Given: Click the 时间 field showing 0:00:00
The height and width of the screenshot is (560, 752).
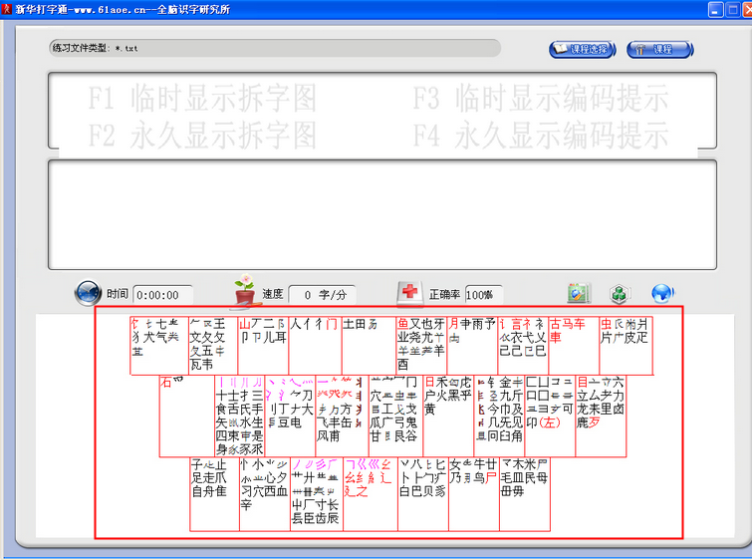Looking at the screenshot, I should coord(162,295).
